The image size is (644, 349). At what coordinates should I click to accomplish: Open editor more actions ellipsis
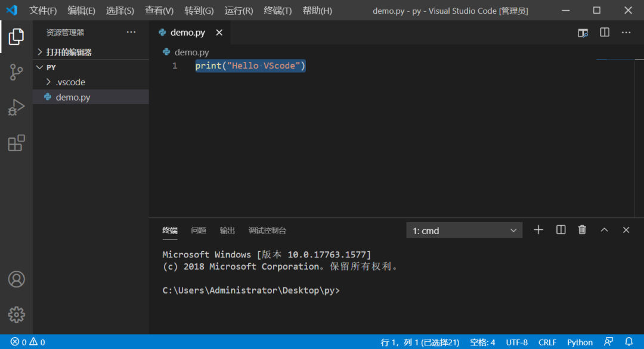pyautogui.click(x=626, y=32)
